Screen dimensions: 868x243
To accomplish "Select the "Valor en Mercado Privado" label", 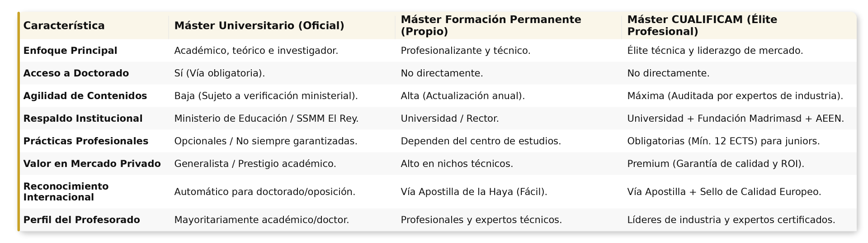I will pos(92,164).
